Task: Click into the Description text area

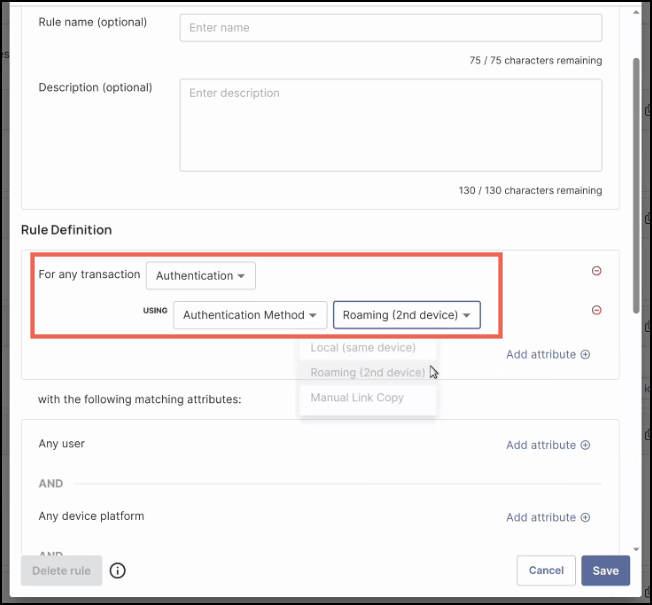Action: 390,125
